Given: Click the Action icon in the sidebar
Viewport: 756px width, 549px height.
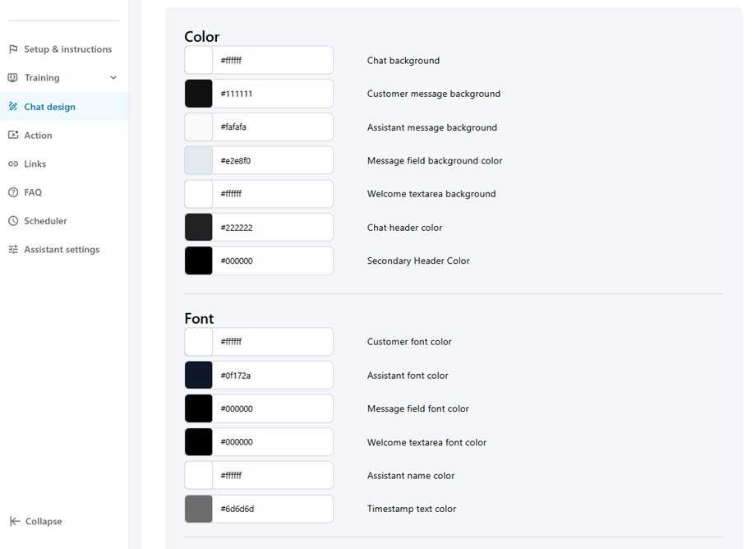Looking at the screenshot, I should [x=12, y=135].
